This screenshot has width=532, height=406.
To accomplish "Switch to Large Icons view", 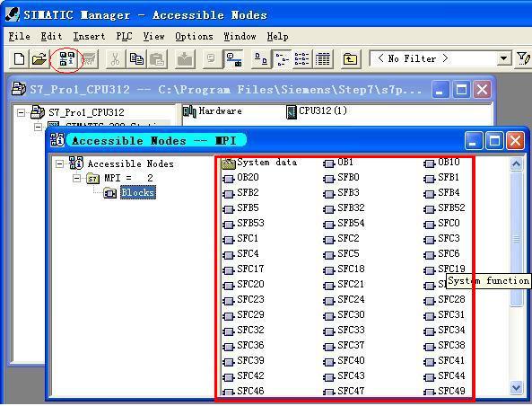I will click(260, 59).
